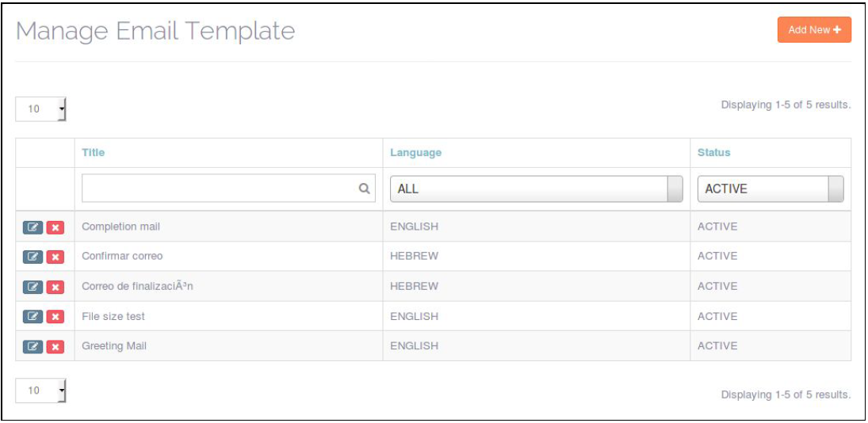Screen dimensions: 868x423
Task: Click the Add New button
Action: click(x=814, y=30)
